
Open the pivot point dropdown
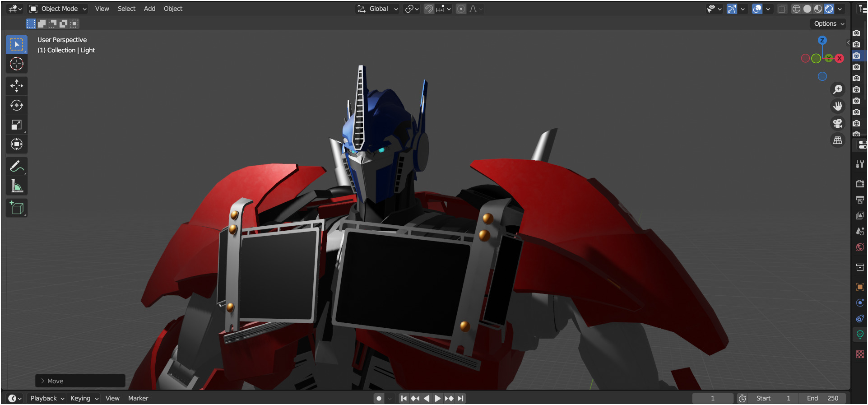(x=412, y=9)
